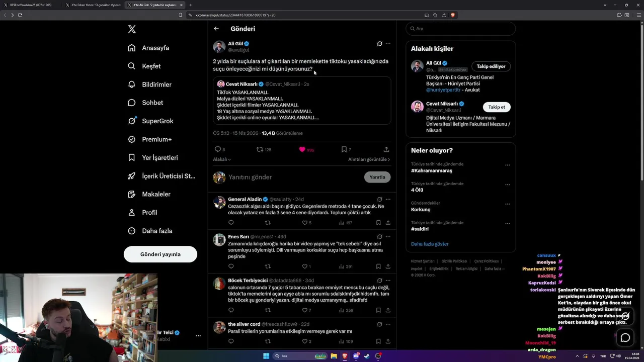This screenshot has height=362, width=644.
Task: Expand Daha fazla footer menu
Action: (494, 269)
